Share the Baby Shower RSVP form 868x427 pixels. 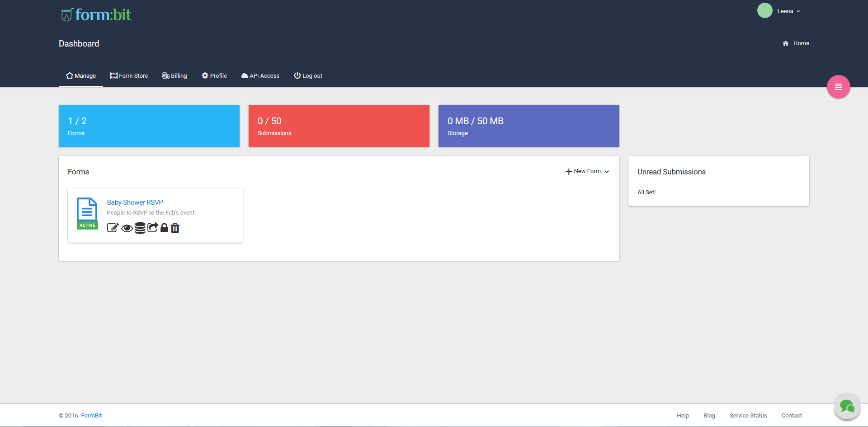[153, 228]
